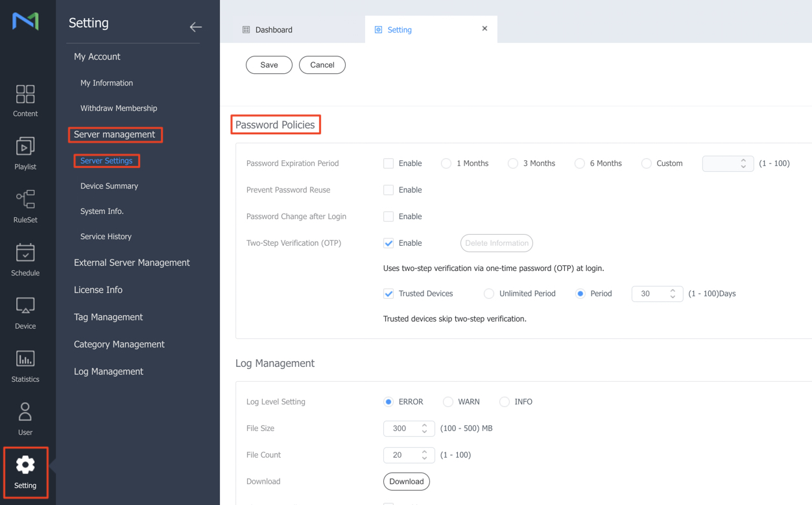
Task: Click the Password Policies heading
Action: [x=275, y=124]
